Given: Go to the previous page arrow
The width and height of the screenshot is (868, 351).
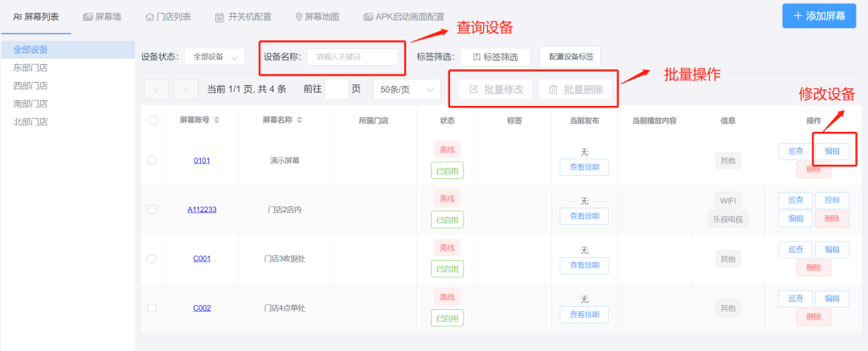Looking at the screenshot, I should coord(156,89).
